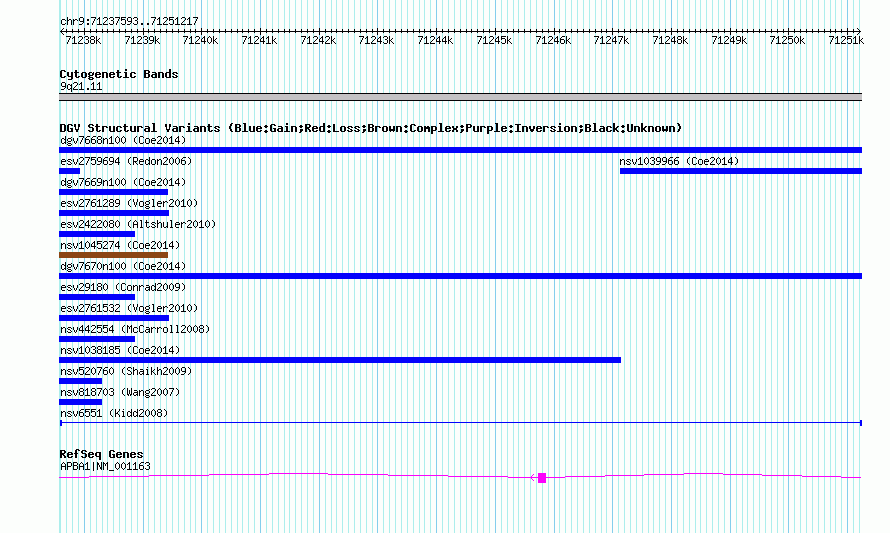Select the brown complex nsv1045274 bar

click(x=114, y=255)
